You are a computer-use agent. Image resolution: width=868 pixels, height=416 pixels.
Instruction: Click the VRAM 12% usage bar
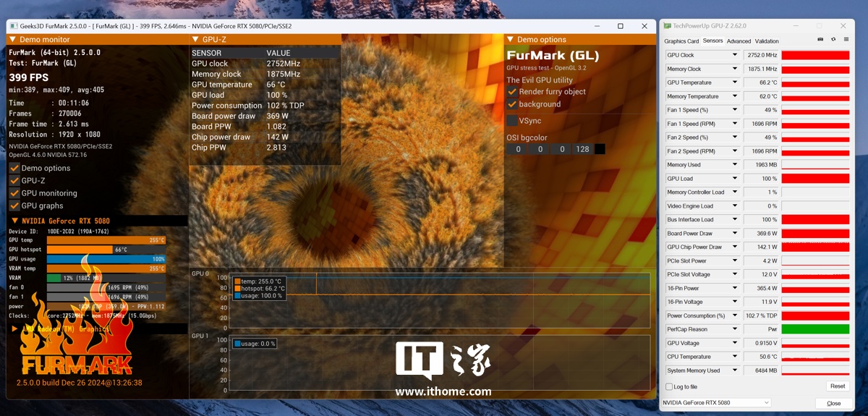pos(106,278)
